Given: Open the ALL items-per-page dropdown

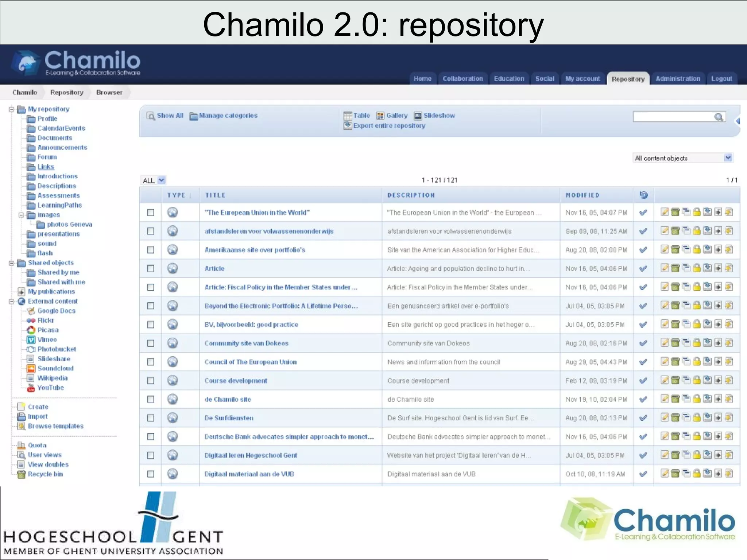Looking at the screenshot, I should [x=153, y=180].
